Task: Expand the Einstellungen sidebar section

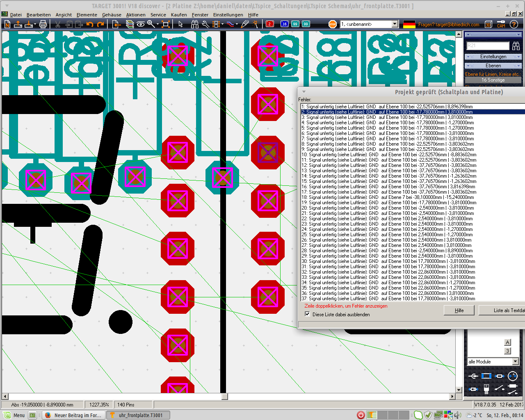Action: coord(493,57)
